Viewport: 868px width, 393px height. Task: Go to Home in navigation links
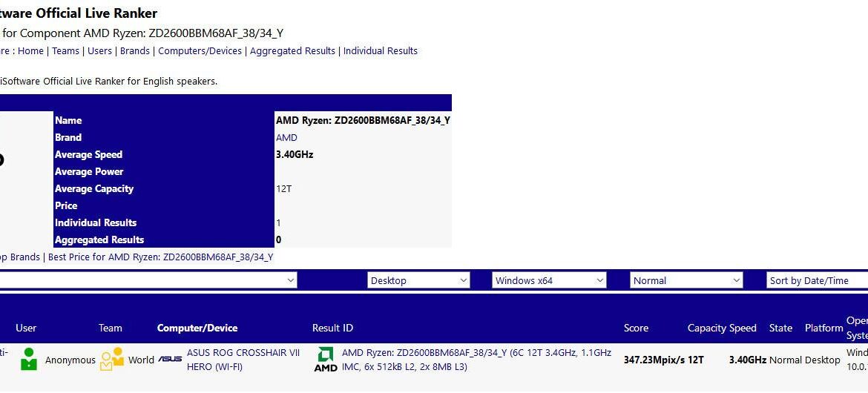pos(30,51)
